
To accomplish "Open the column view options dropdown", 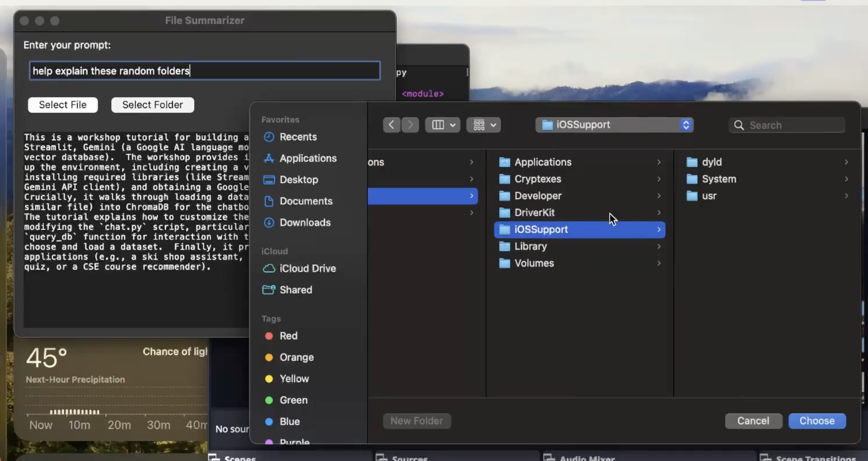I will (443, 125).
